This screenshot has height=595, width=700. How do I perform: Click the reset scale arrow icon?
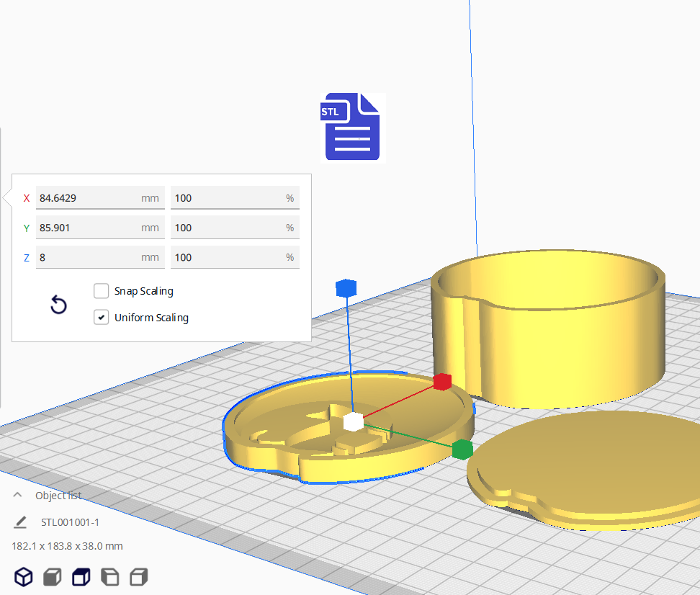[x=58, y=305]
